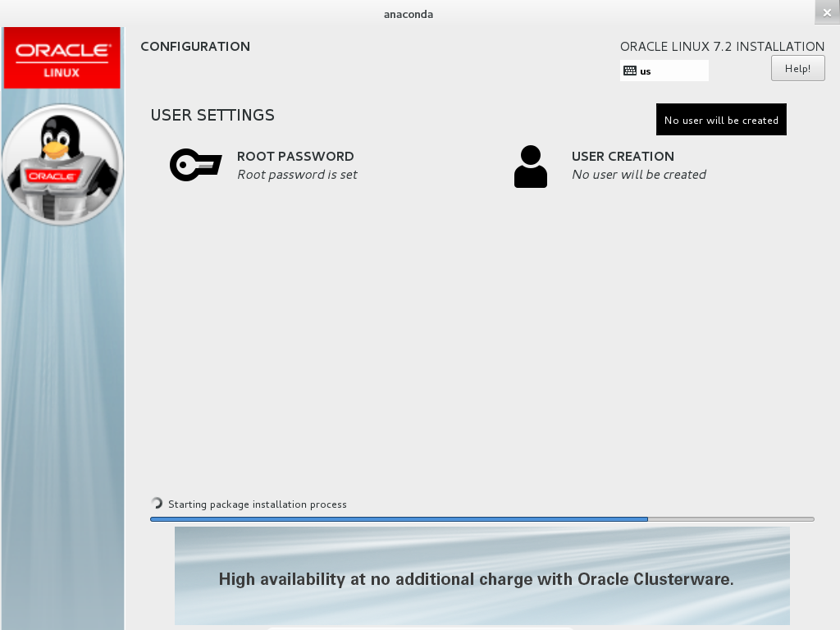Open the Help! button
Screen dimensions: 840x630
pyautogui.click(x=797, y=69)
